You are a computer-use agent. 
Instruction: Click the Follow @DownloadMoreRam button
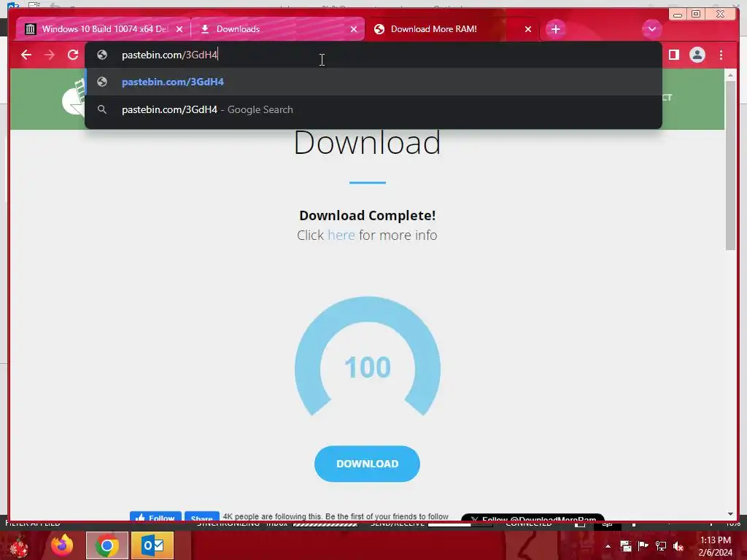pos(533,518)
